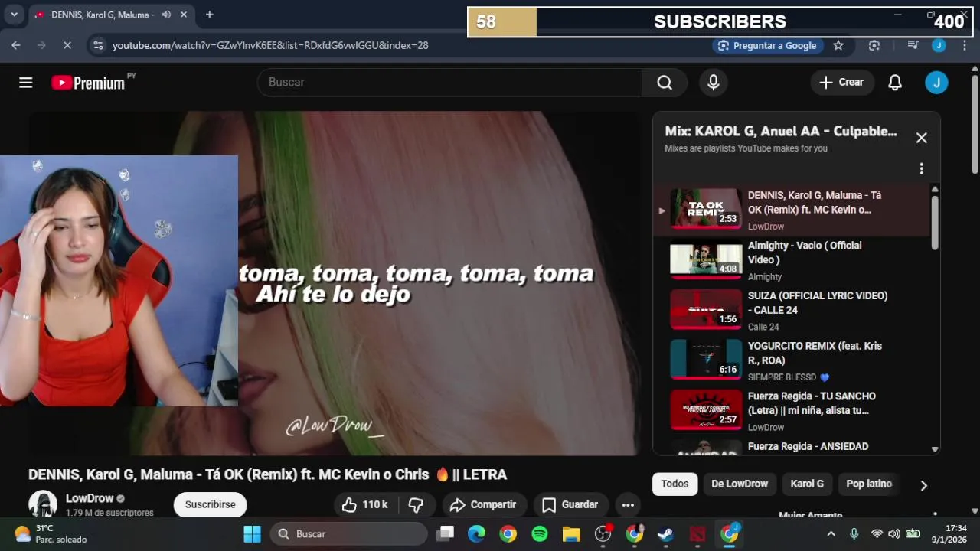Viewport: 980px width, 551px height.
Task: Expand the Chrome tab search dropdown
Action: tap(14, 15)
